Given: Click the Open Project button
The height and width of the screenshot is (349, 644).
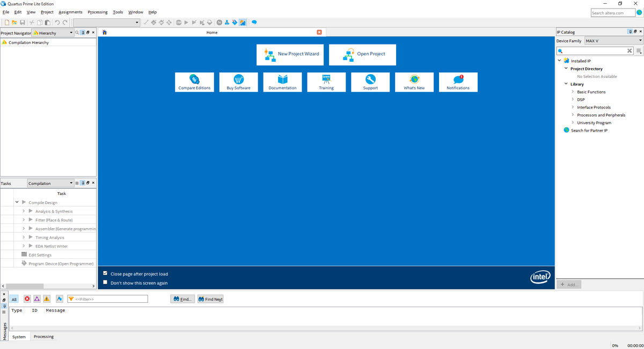Looking at the screenshot, I should [362, 54].
